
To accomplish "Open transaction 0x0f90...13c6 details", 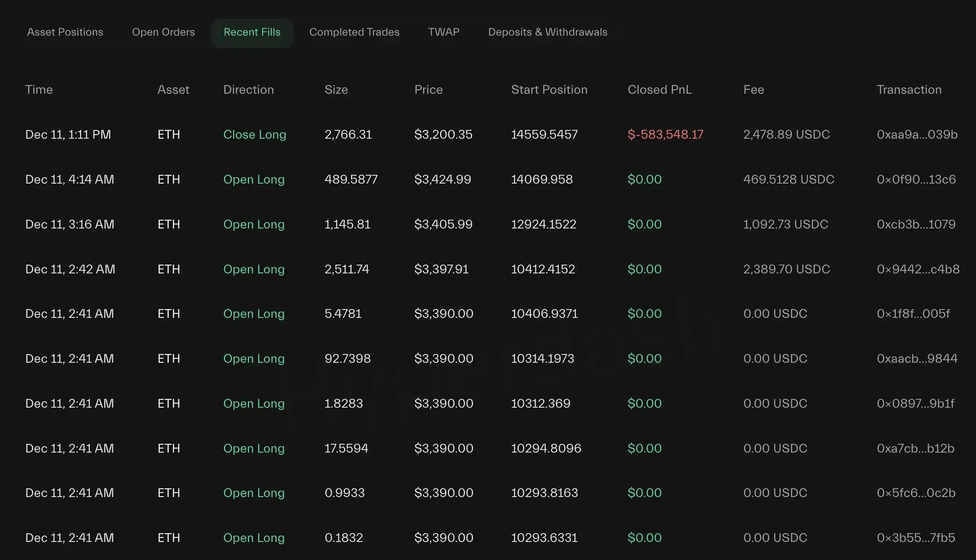I will pyautogui.click(x=916, y=179).
